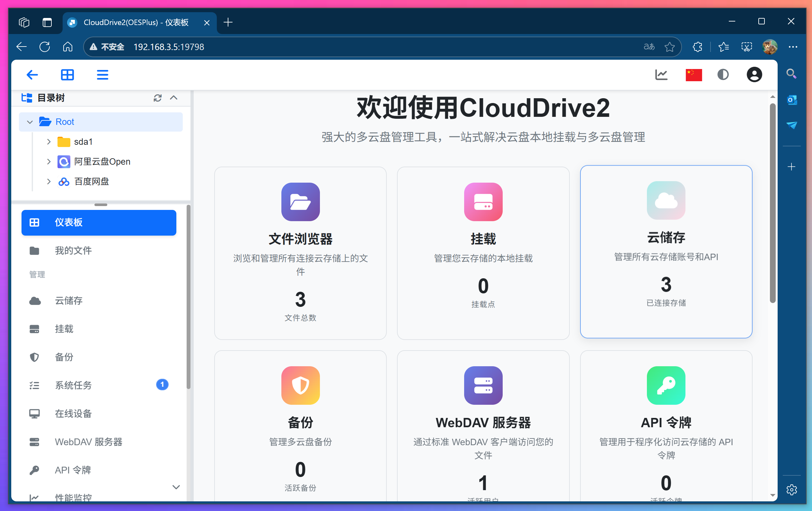
Task: Collapse the Root tree node
Action: point(30,122)
